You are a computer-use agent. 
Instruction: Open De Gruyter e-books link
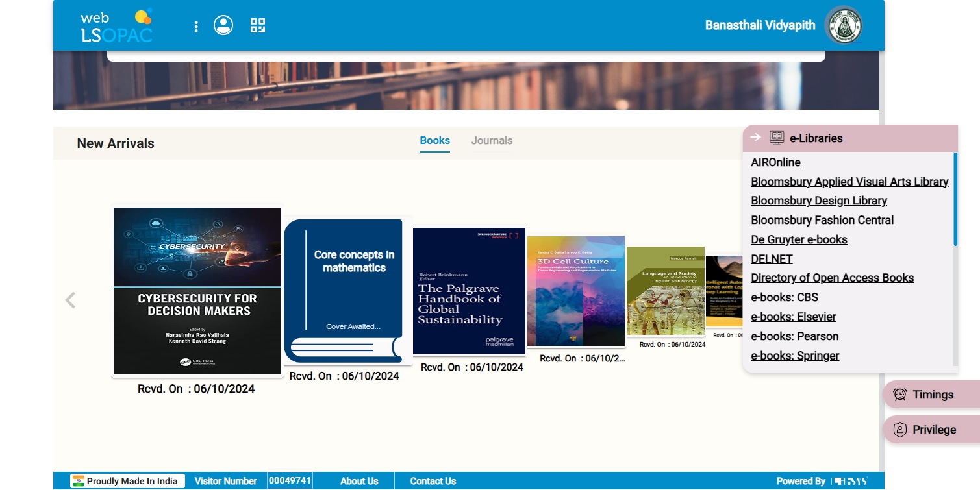point(799,239)
